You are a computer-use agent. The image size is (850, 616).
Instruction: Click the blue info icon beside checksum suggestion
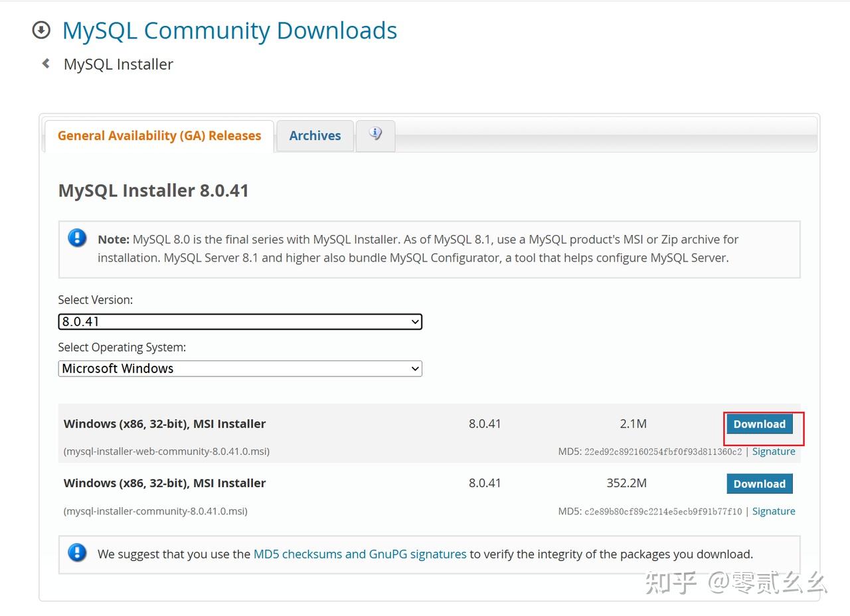tap(77, 553)
